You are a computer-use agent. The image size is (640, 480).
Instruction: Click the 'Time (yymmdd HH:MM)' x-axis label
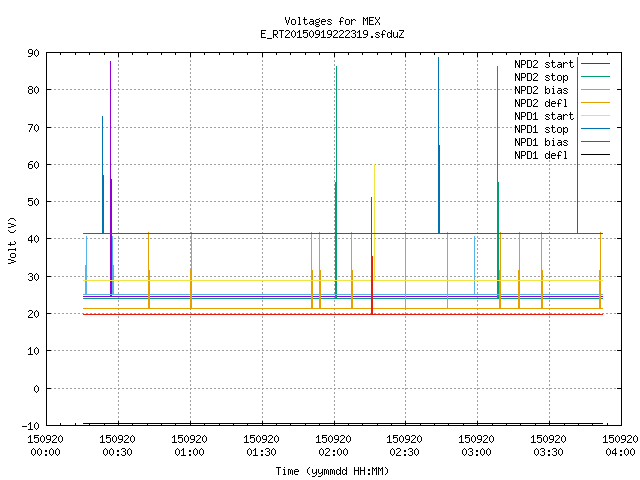(332, 471)
